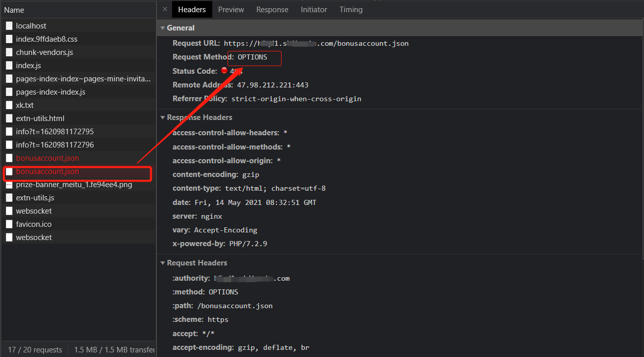The width and height of the screenshot is (644, 357).
Task: Click access-control-allow-origin header row
Action: [227, 161]
